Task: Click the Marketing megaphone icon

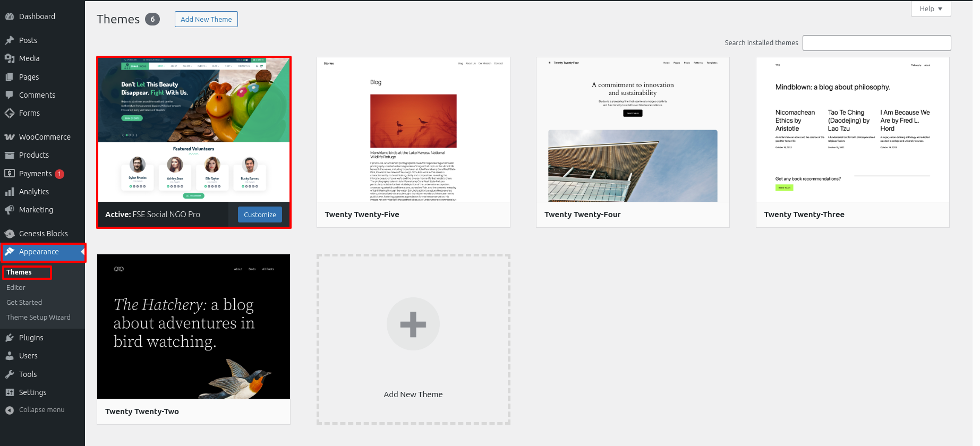Action: pyautogui.click(x=10, y=210)
